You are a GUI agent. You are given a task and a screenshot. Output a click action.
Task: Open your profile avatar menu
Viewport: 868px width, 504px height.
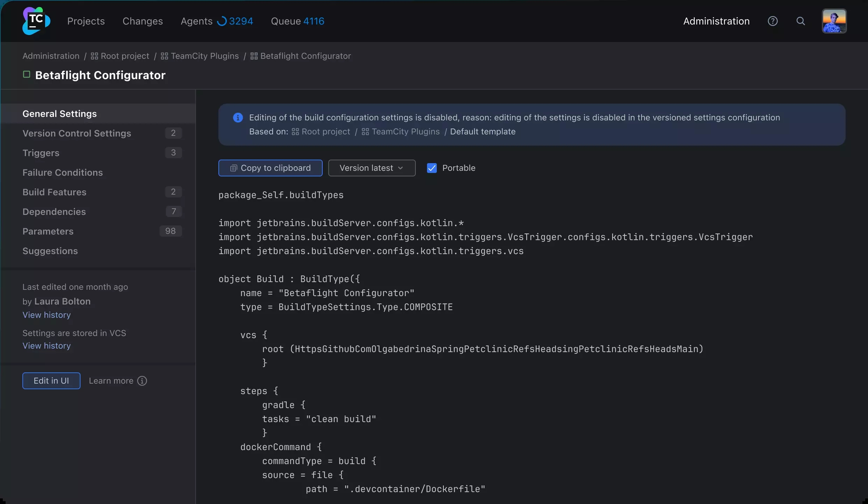tap(834, 21)
